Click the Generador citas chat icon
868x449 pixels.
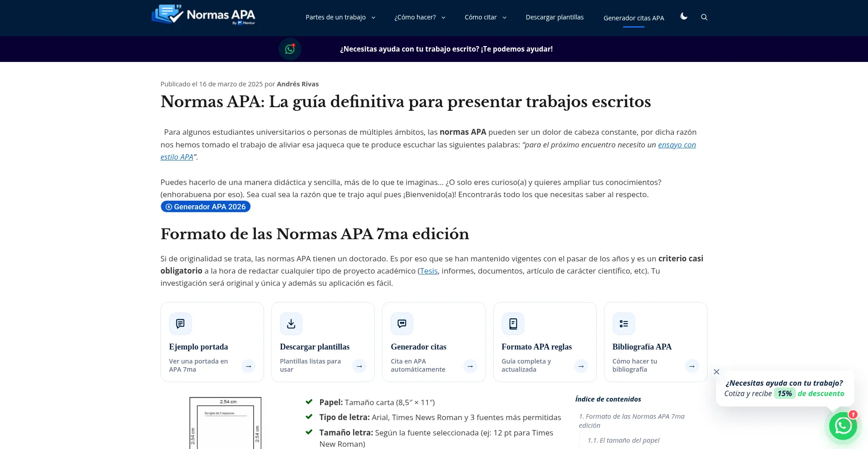(x=402, y=324)
